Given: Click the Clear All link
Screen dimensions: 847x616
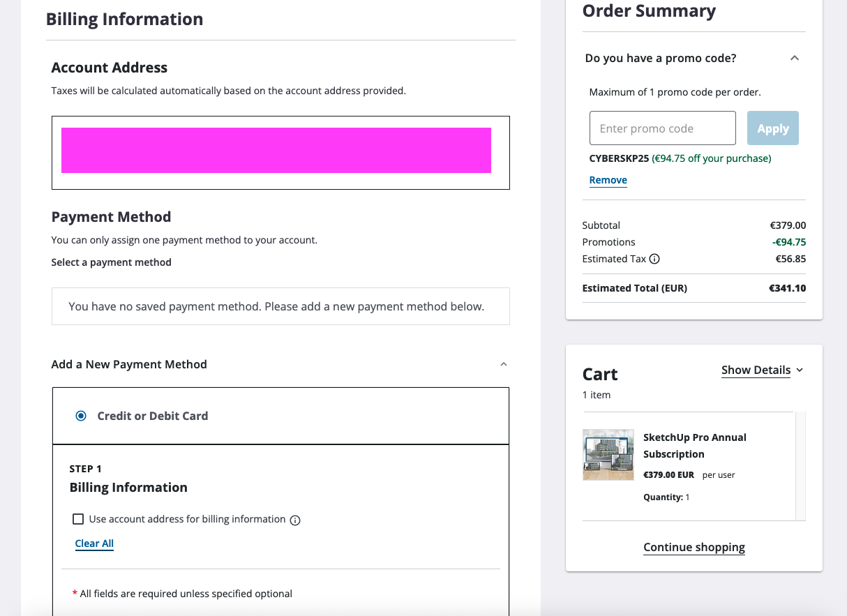Looking at the screenshot, I should click(x=94, y=543).
